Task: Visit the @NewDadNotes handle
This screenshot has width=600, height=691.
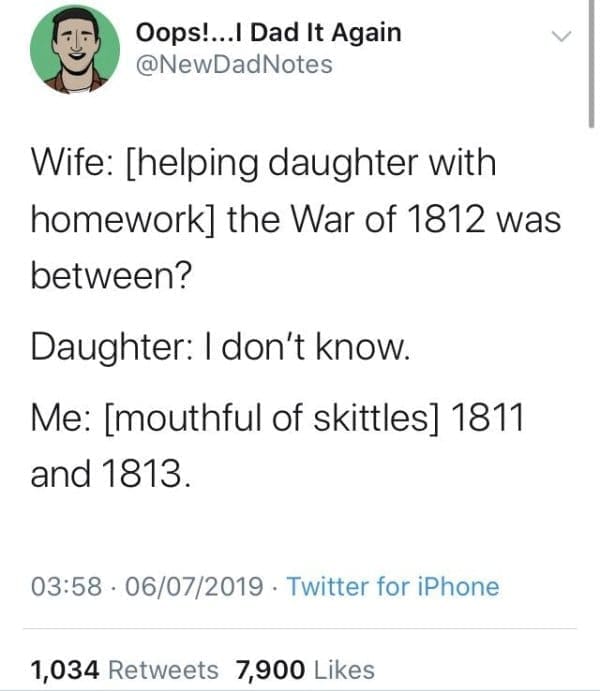Action: pos(232,66)
